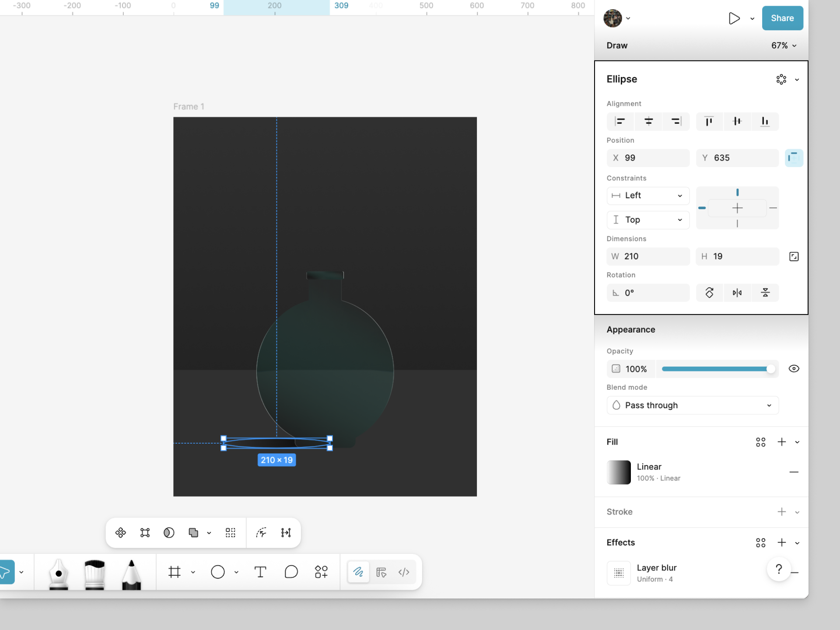The width and height of the screenshot is (840, 630).
Task: Click the Flip horizontal icon
Action: (737, 293)
